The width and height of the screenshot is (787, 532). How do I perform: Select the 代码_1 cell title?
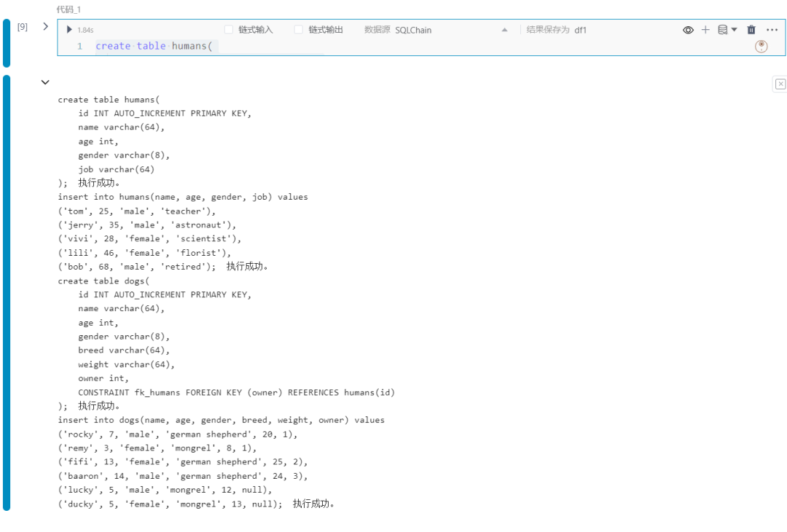pyautogui.click(x=68, y=9)
